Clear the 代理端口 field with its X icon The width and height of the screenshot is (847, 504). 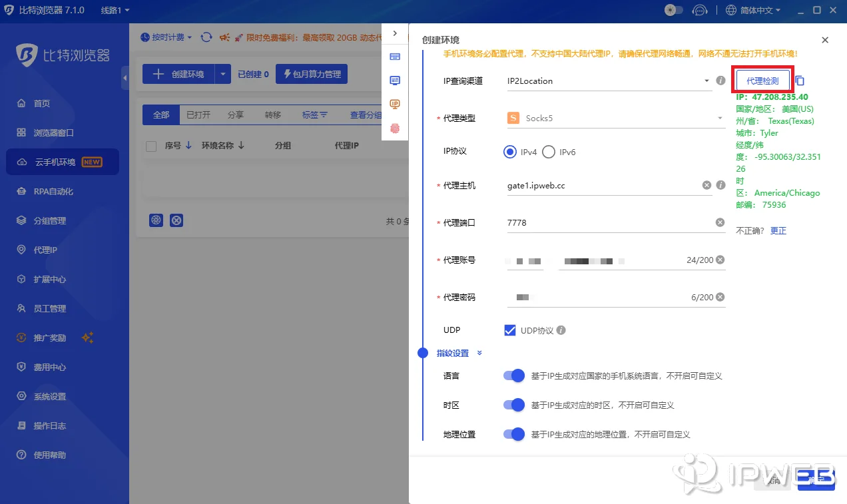click(719, 222)
